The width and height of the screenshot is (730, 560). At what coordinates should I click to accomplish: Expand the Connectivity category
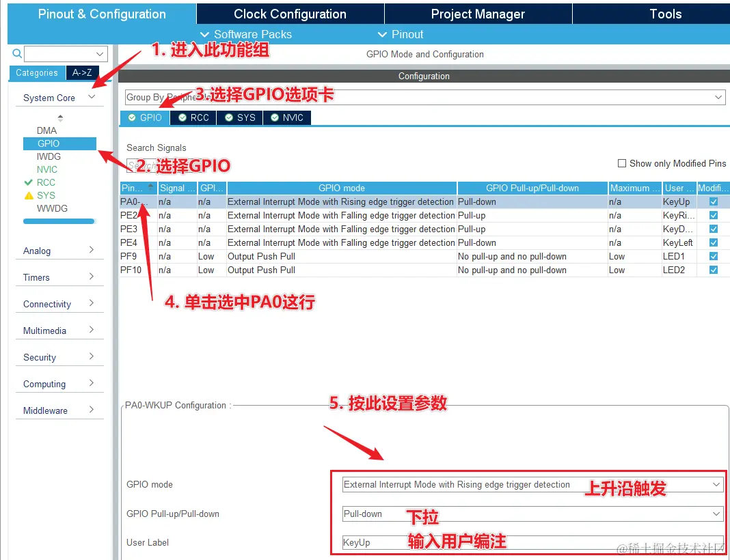92,303
